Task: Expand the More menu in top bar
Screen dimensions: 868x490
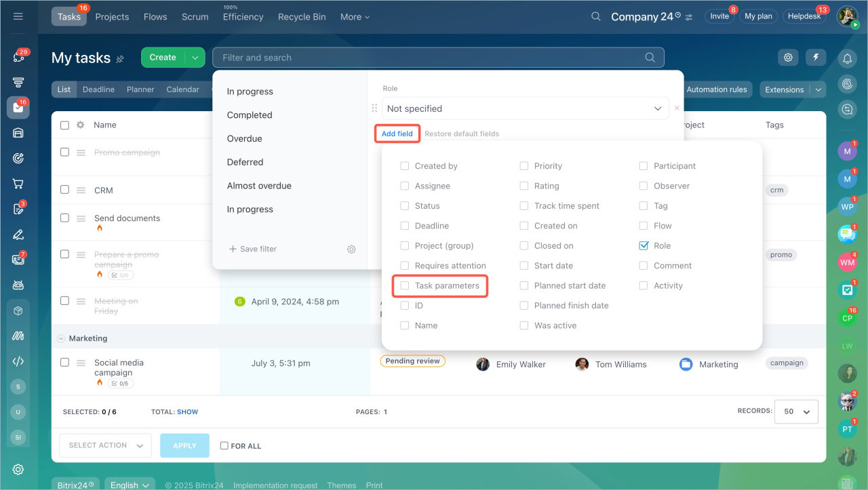Action: (x=355, y=17)
